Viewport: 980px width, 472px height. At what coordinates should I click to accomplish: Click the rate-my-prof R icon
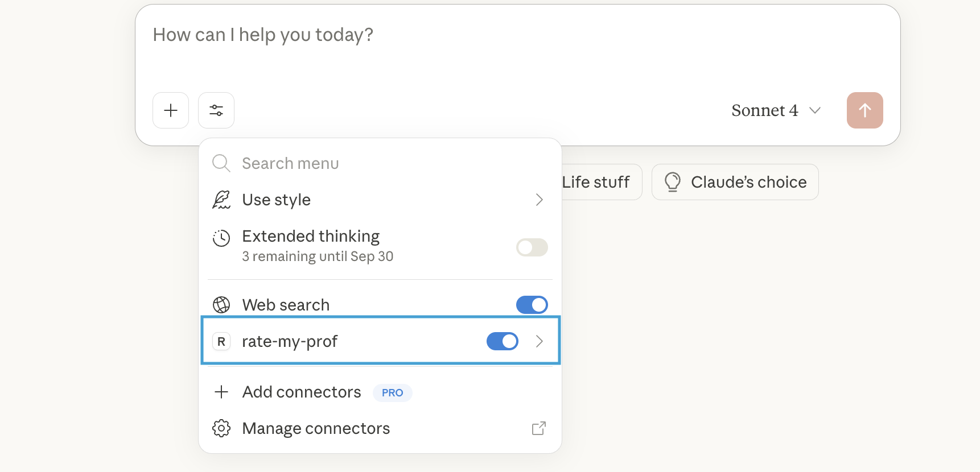coord(221,341)
